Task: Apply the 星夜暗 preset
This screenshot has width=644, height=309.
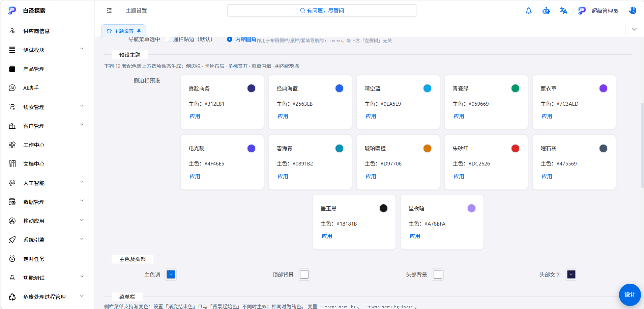Action: [x=415, y=236]
